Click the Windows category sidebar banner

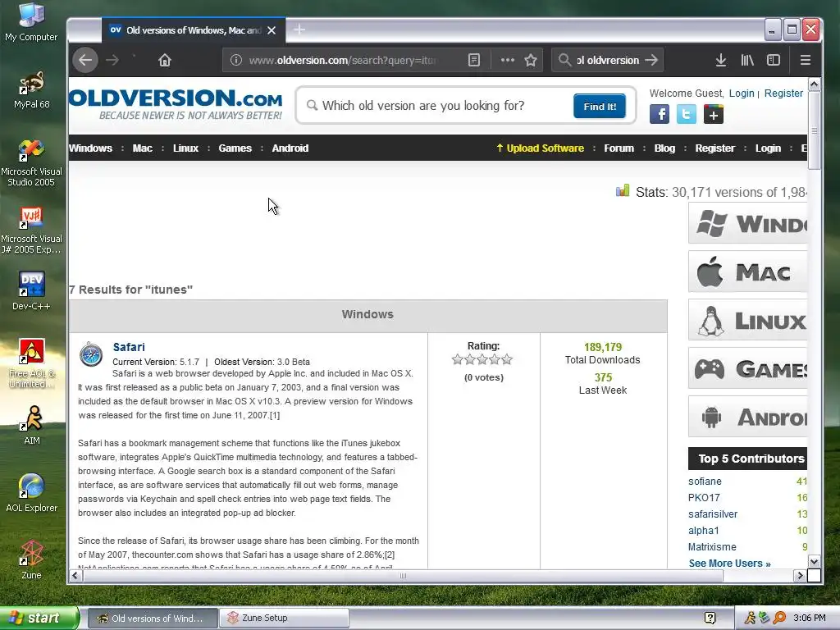[x=748, y=223]
